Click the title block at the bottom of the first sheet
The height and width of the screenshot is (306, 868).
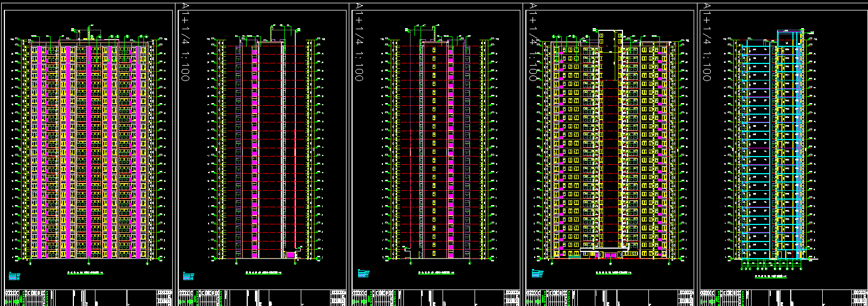88,298
